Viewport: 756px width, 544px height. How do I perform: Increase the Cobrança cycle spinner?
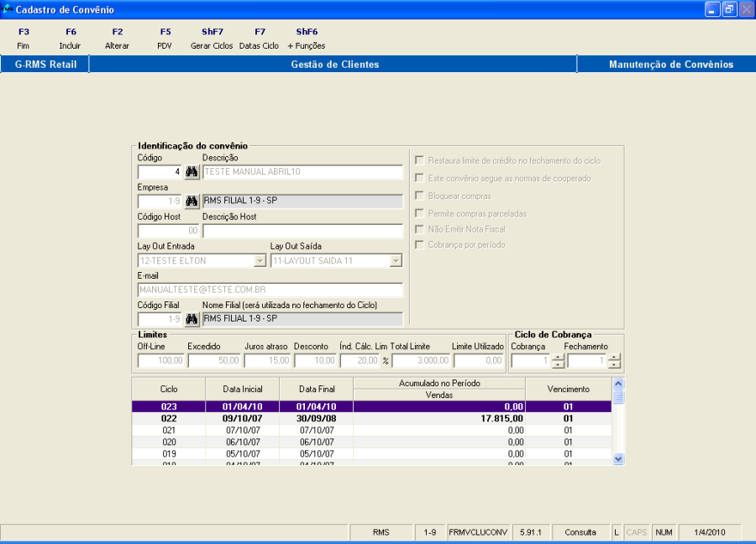point(558,357)
